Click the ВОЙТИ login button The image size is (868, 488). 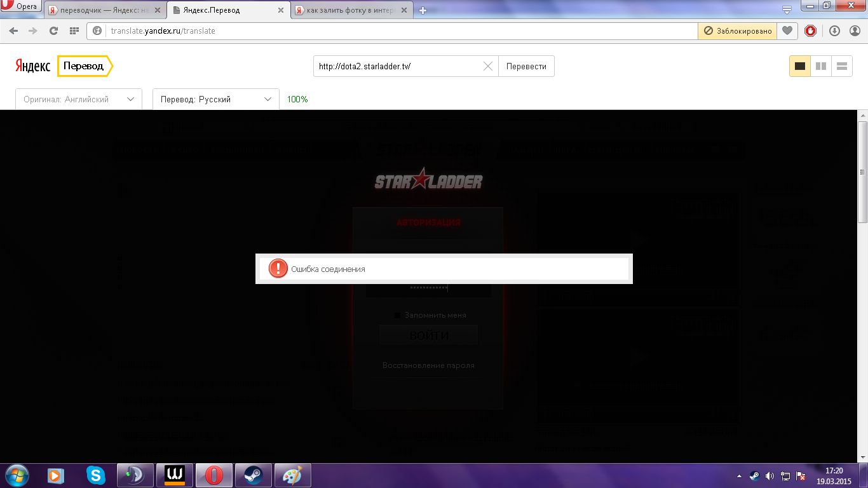[429, 335]
